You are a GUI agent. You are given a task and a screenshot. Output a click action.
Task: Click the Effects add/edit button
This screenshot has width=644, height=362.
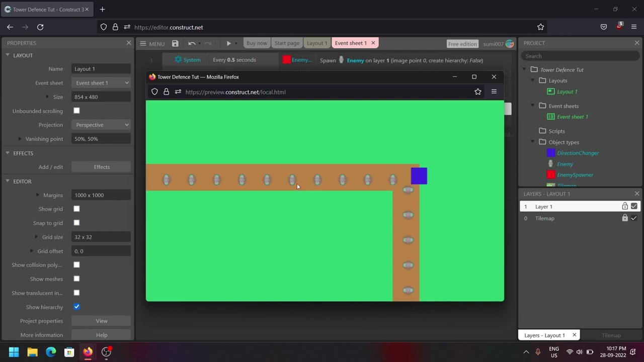[x=101, y=167]
